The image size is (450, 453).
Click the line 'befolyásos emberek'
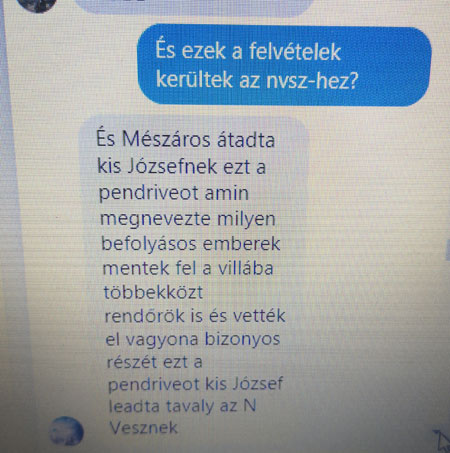tap(190, 244)
